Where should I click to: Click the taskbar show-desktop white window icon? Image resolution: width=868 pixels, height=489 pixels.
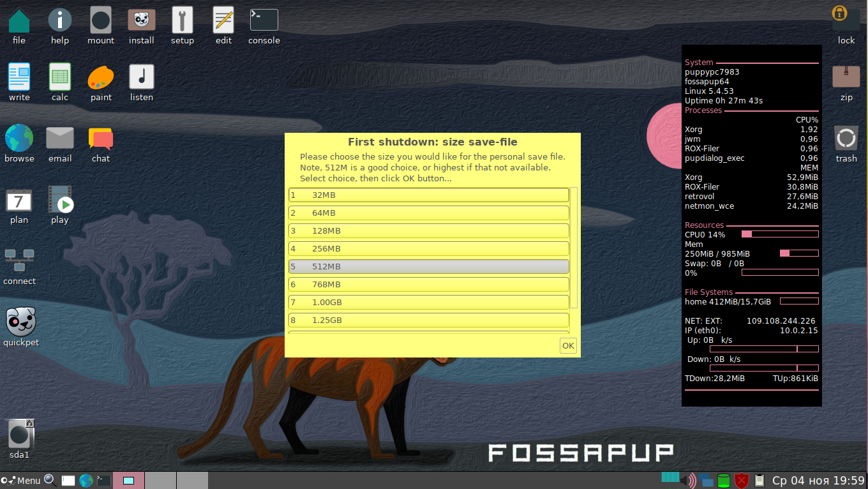pos(68,481)
